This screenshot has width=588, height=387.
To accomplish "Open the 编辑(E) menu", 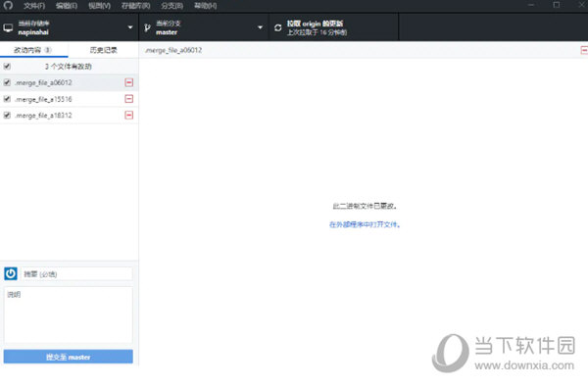I will point(67,6).
